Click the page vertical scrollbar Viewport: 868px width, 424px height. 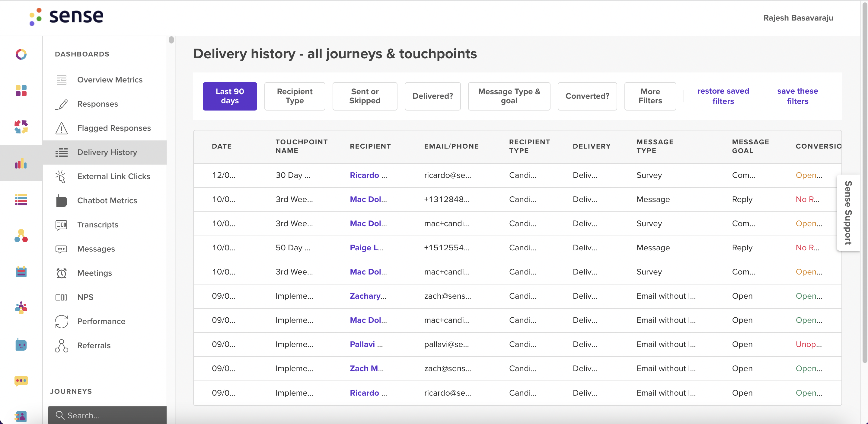pyautogui.click(x=865, y=182)
